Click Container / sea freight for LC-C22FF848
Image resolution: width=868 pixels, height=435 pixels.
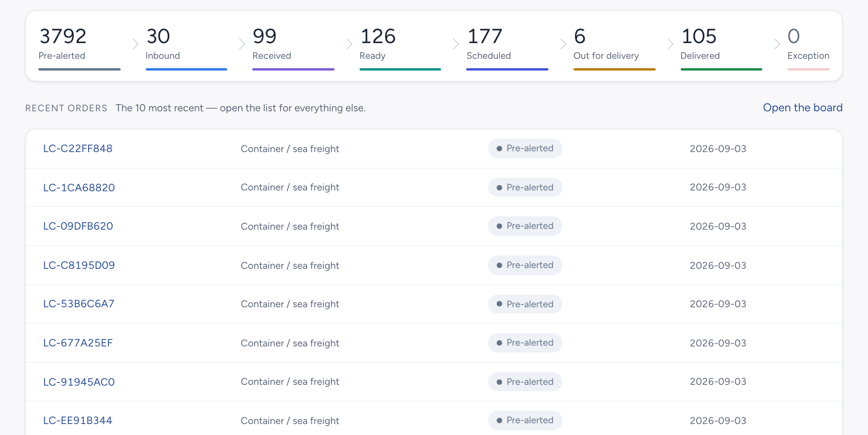290,149
